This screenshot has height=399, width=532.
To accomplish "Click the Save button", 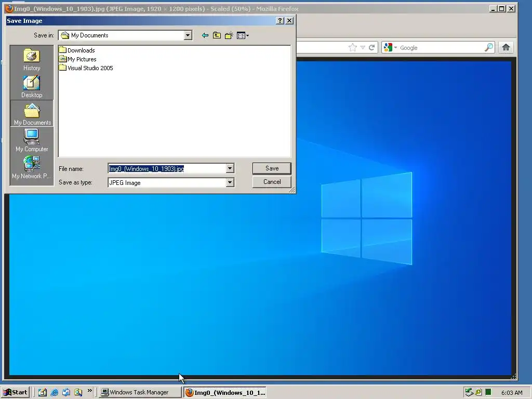I will pos(272,168).
